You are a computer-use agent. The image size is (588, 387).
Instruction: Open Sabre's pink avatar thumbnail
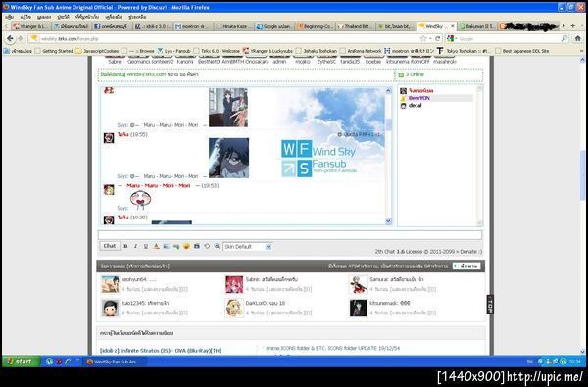coord(234,285)
